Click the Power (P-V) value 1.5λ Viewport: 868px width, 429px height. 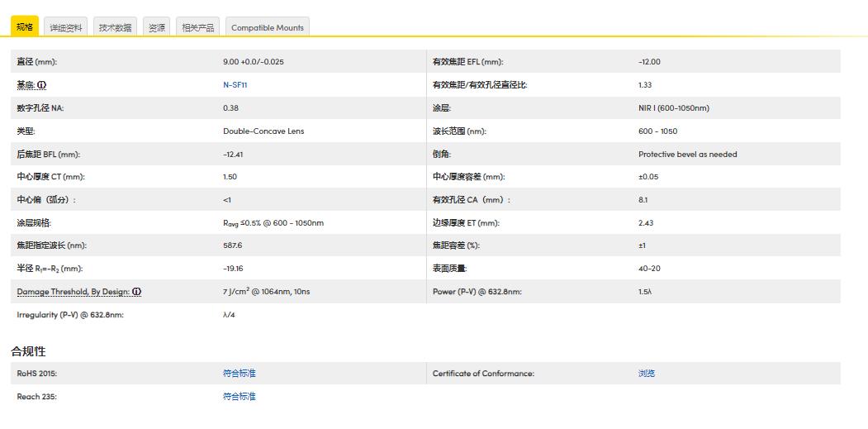645,292
